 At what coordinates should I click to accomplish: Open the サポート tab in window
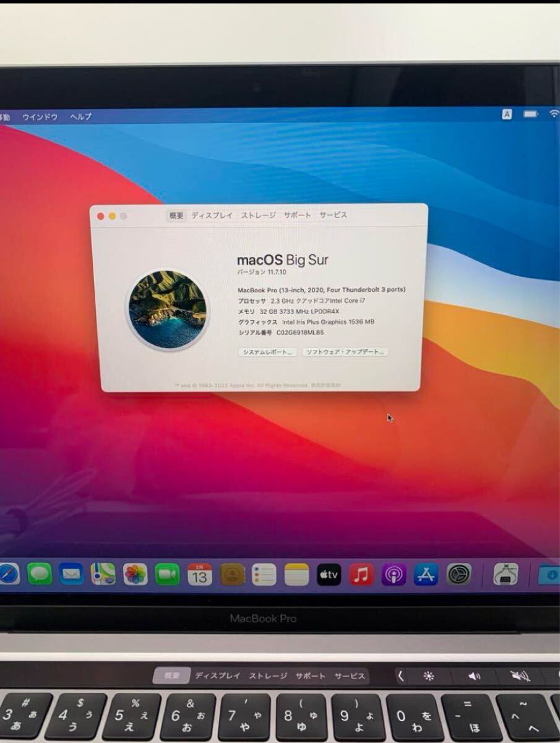coord(297,215)
